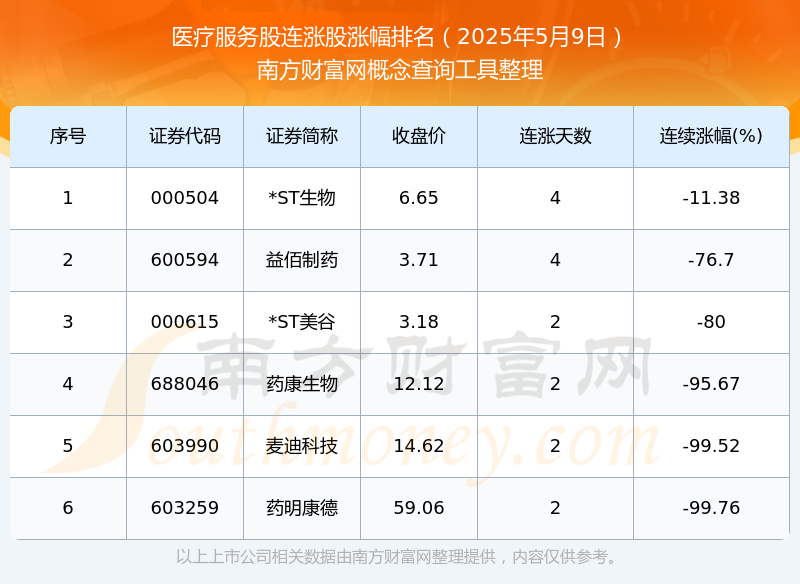Click the 序号 cell for 麦迪科技
This screenshot has width=800, height=584.
pos(68,446)
